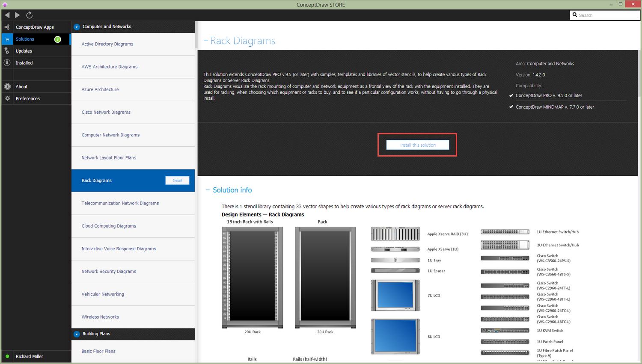Click the ConceptDraw MINDMAP v. 7.7.0 line
This screenshot has height=364, width=642.
point(555,107)
